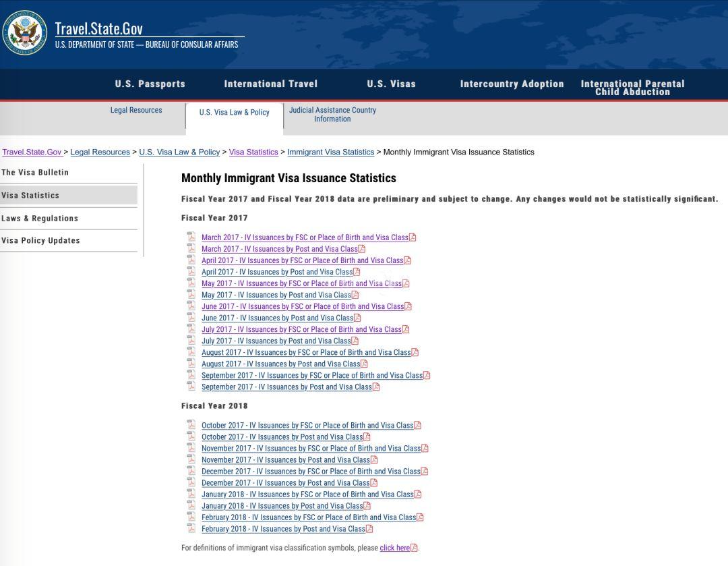This screenshot has width=728, height=566.
Task: Click red PDF badge after November 2017 Post link
Action: (x=374, y=459)
